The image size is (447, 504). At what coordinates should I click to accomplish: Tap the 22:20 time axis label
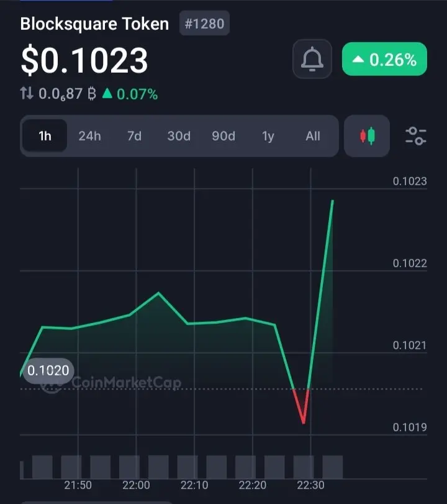click(x=253, y=485)
